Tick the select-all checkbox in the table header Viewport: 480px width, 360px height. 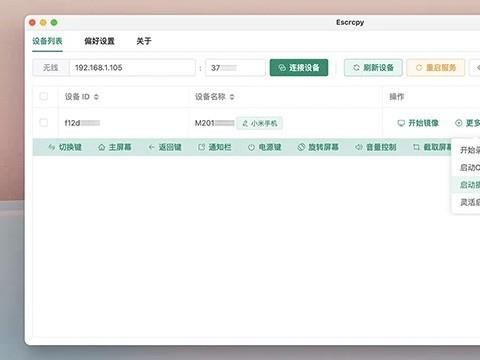(44, 97)
